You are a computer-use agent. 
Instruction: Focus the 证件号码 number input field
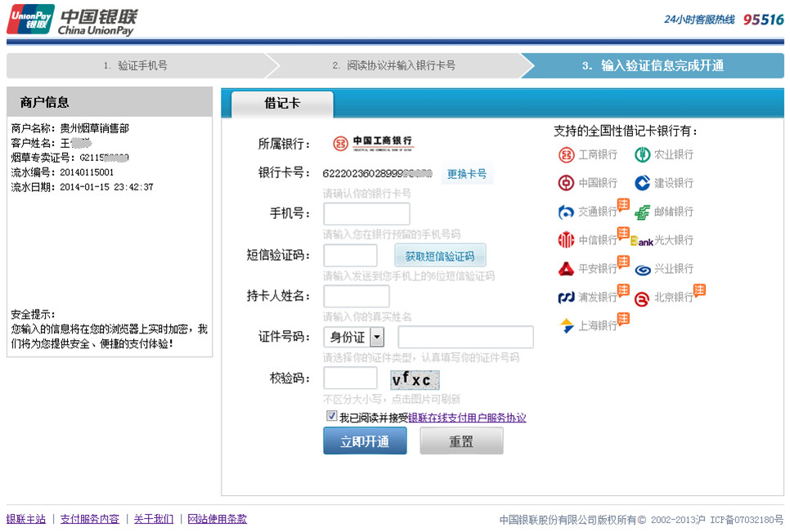pyautogui.click(x=465, y=337)
